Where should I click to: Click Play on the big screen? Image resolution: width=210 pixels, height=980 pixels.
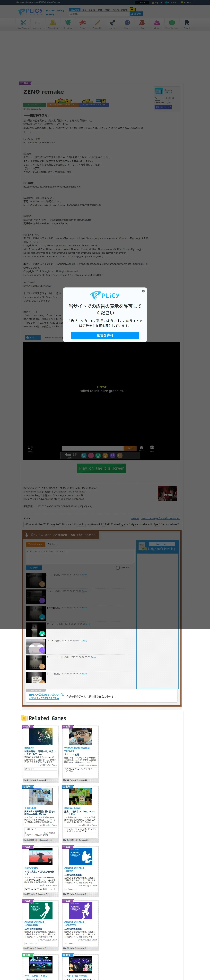coord(102,468)
